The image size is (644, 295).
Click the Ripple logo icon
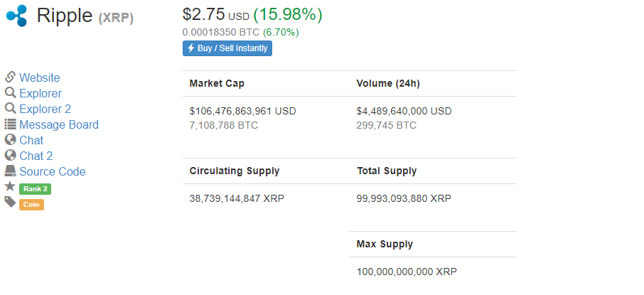coord(16,16)
